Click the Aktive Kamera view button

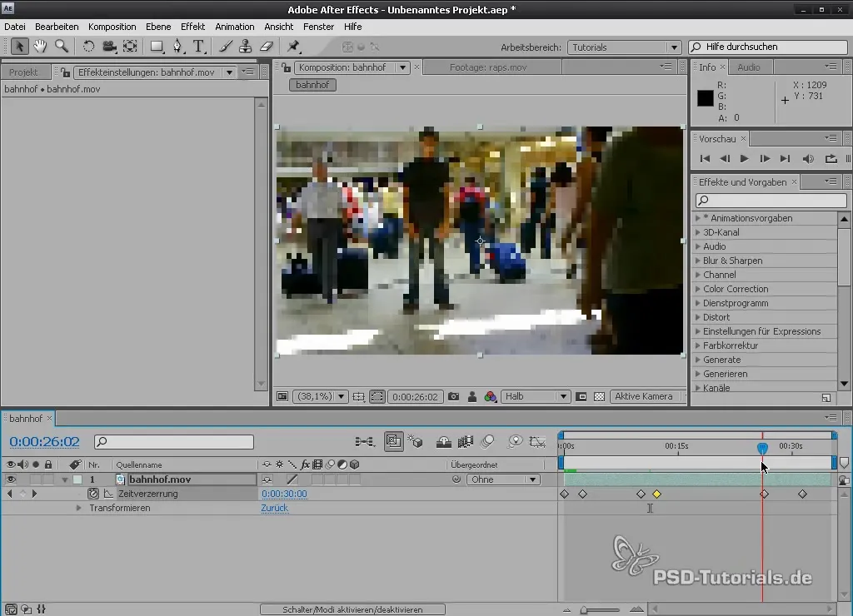point(644,397)
